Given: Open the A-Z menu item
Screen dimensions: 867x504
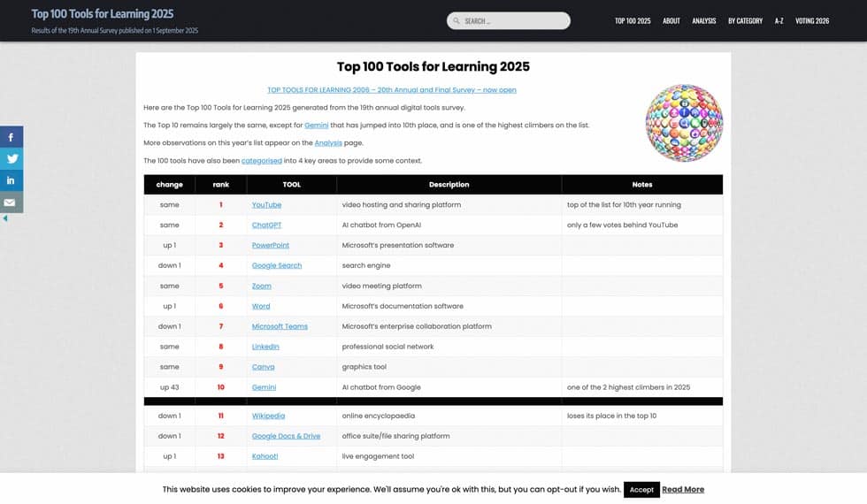Looking at the screenshot, I should click(x=779, y=21).
